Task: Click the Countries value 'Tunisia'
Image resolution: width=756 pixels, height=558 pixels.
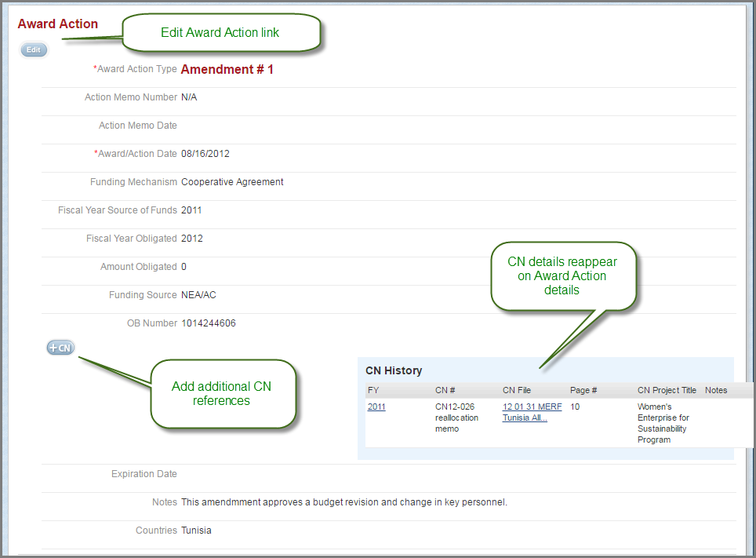Action: [x=196, y=531]
